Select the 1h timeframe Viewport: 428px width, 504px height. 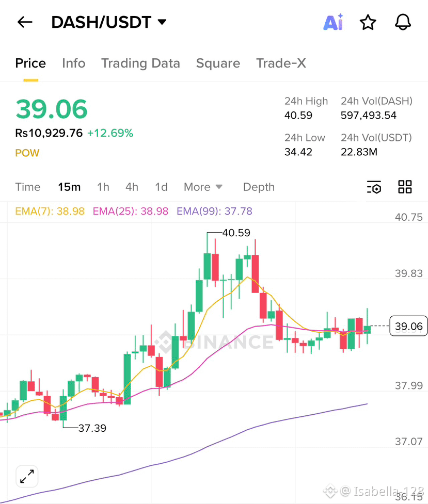(103, 187)
